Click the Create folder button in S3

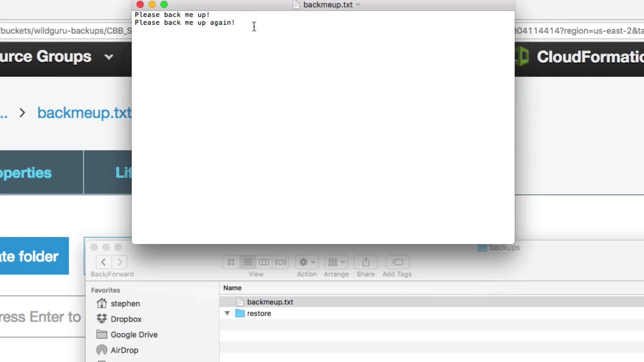click(x=34, y=256)
